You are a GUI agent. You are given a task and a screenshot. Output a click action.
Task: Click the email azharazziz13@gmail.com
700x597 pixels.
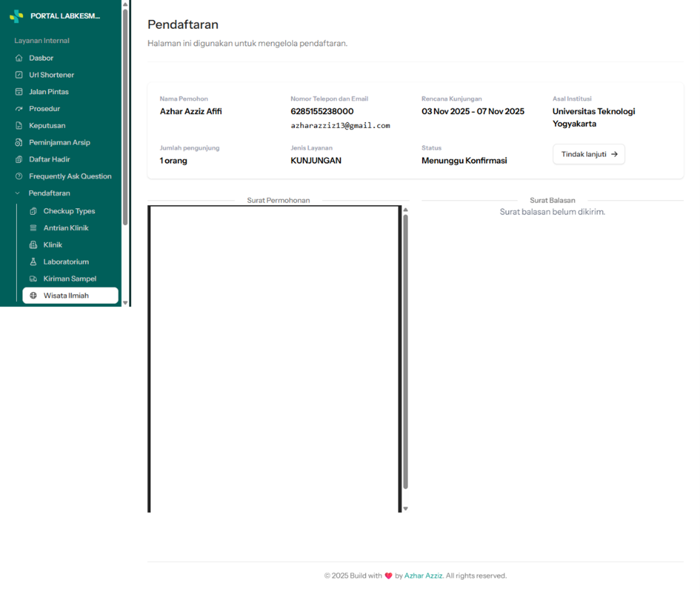coord(341,126)
